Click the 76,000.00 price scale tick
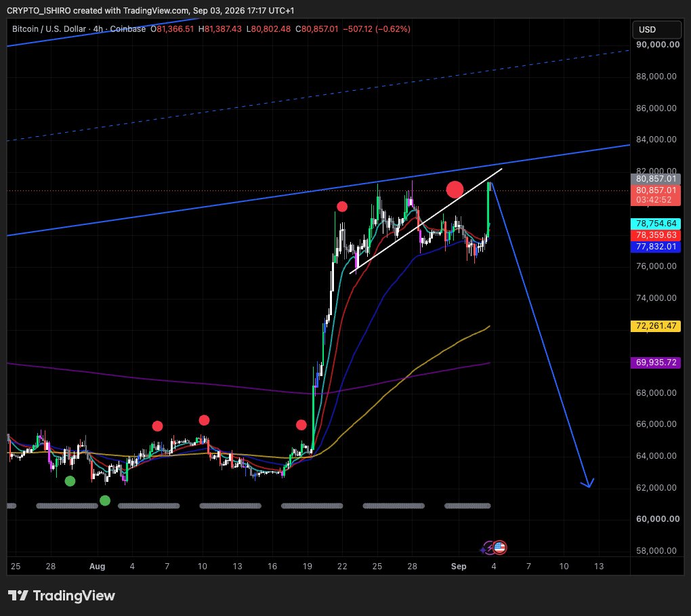Viewport: 691px width, 616px height. pyautogui.click(x=656, y=266)
